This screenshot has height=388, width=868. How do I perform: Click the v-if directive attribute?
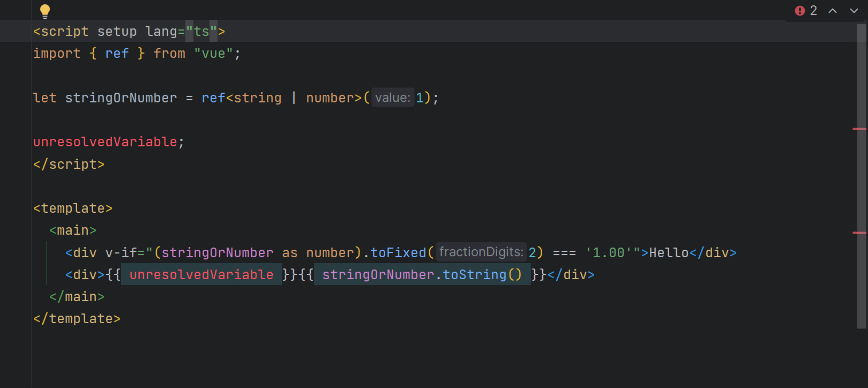coord(121,253)
